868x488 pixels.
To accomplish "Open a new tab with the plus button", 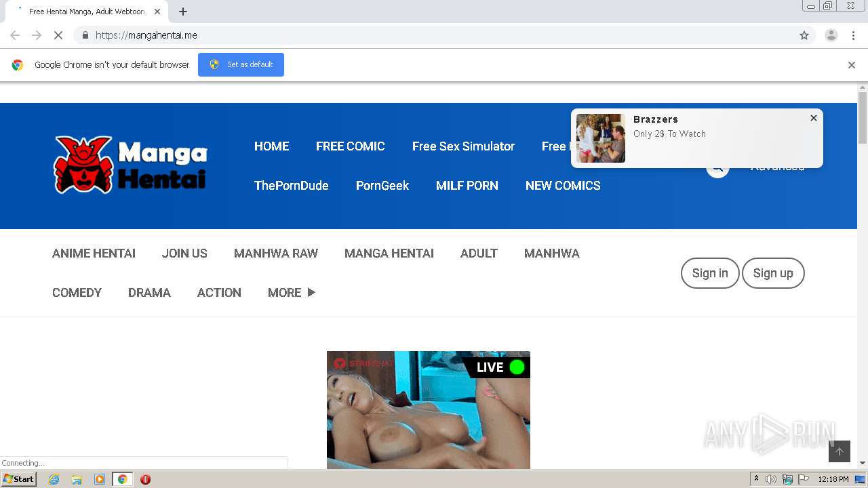I will [x=183, y=12].
